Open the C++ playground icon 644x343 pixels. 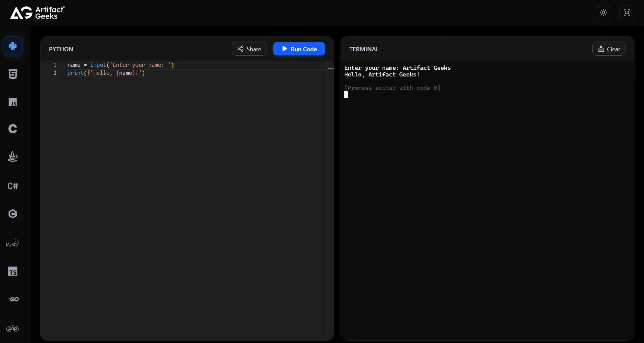(13, 214)
